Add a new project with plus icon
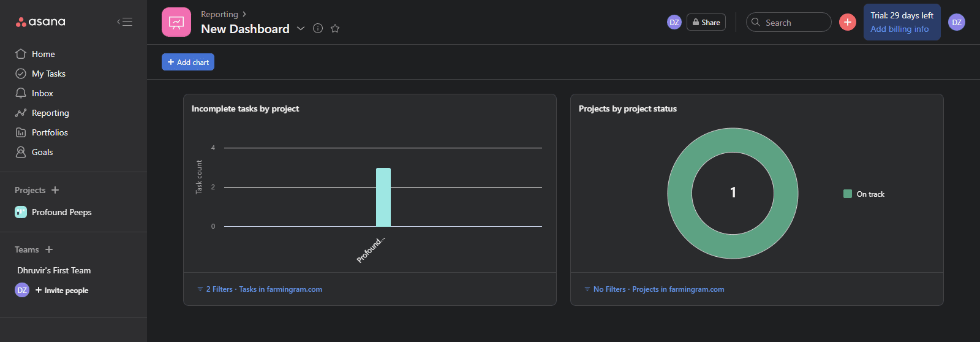Image resolution: width=980 pixels, height=342 pixels. [55, 190]
